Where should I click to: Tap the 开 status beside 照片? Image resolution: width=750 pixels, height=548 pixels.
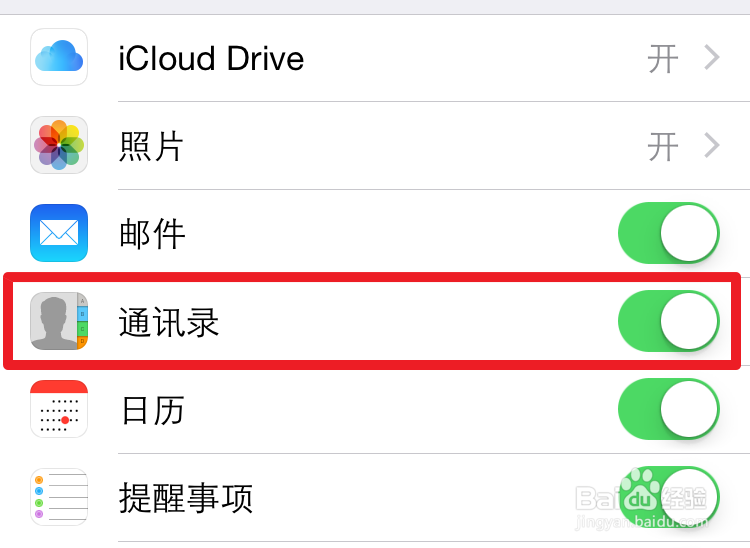pos(663,146)
